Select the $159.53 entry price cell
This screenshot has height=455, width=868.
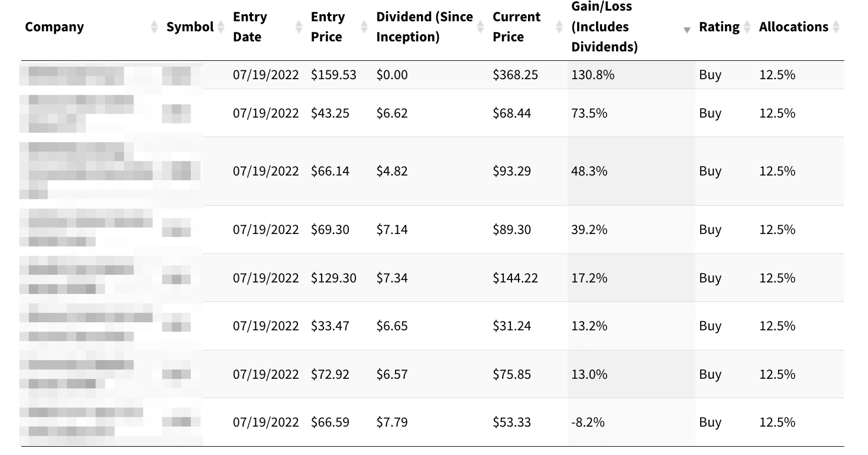pos(333,75)
